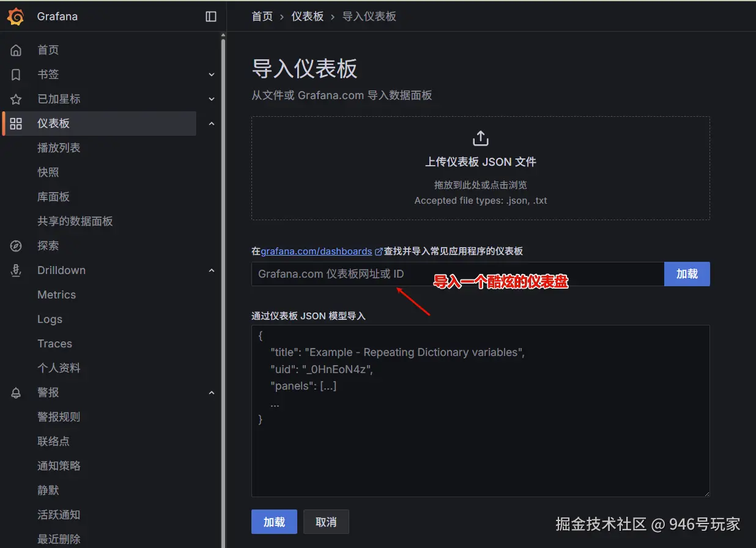This screenshot has height=548, width=756.
Task: Open Metrics under Drilldown
Action: (x=56, y=295)
